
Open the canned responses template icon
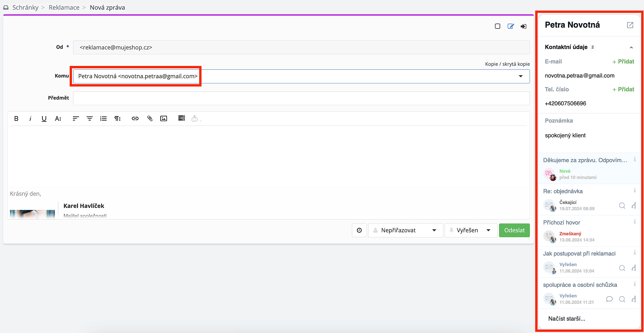tap(181, 118)
